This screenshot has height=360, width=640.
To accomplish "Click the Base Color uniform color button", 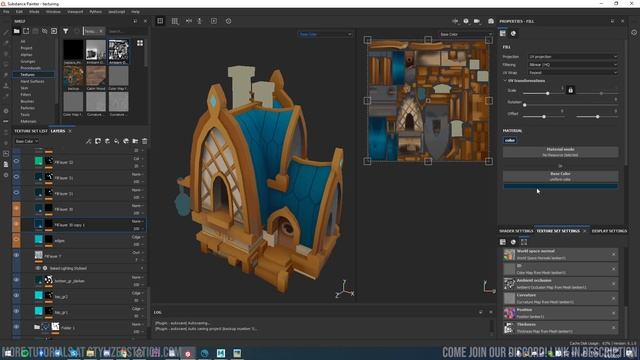I will [560, 176].
